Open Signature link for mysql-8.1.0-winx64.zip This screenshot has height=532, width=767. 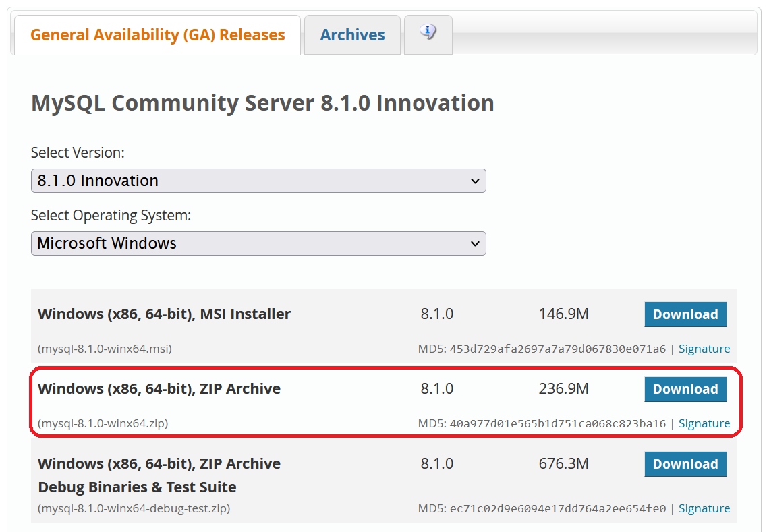pyautogui.click(x=704, y=423)
